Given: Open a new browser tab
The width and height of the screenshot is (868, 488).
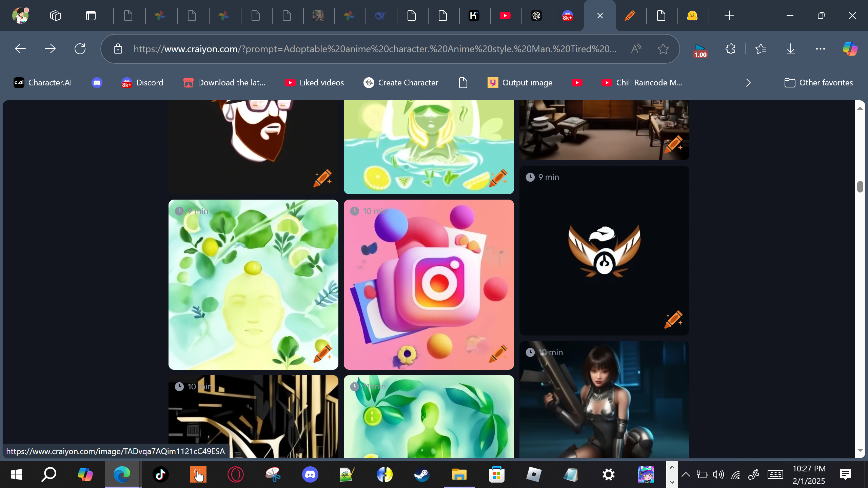Looking at the screenshot, I should pyautogui.click(x=729, y=16).
